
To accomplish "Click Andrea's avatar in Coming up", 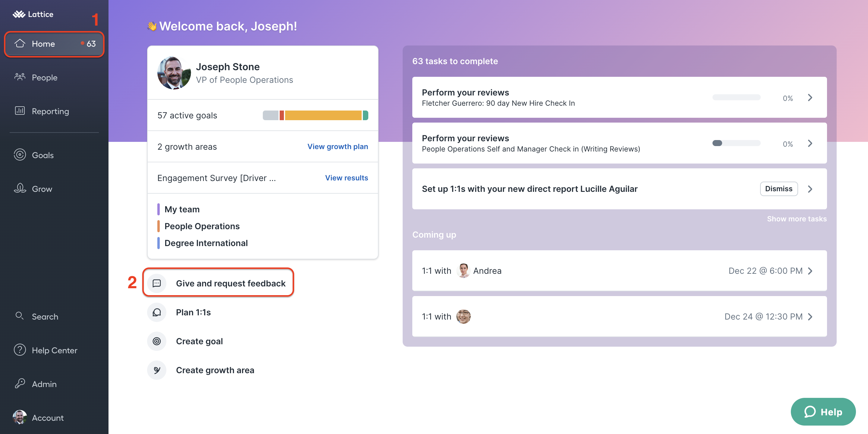I will coord(463,271).
